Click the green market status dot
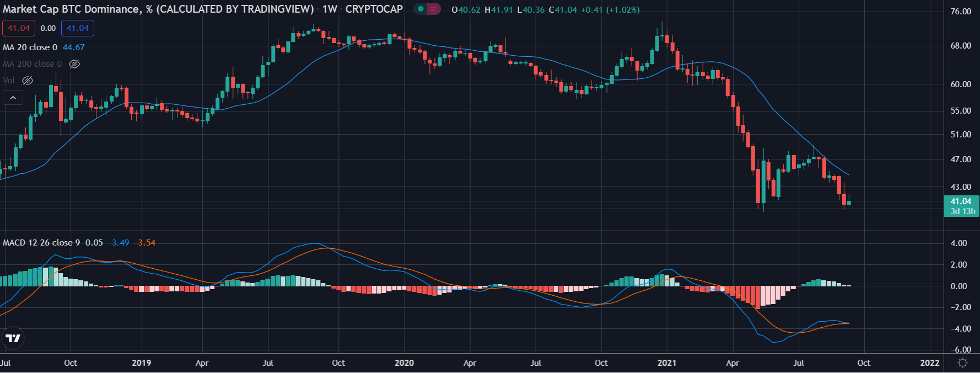The height and width of the screenshot is (373, 980). 421,9
